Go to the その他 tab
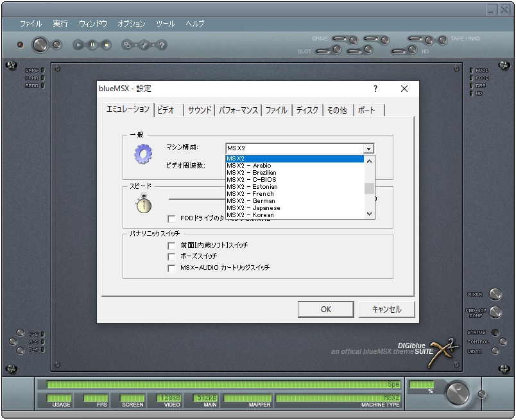516x420 pixels. [338, 110]
